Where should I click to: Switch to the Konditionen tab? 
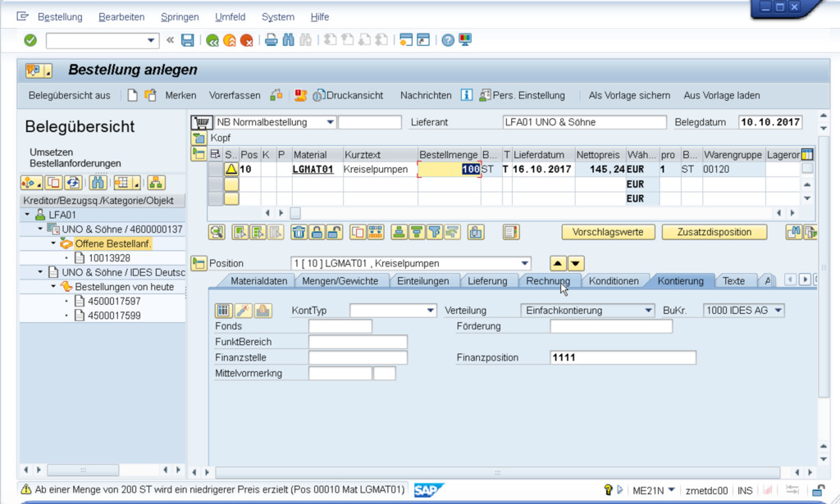coord(614,281)
